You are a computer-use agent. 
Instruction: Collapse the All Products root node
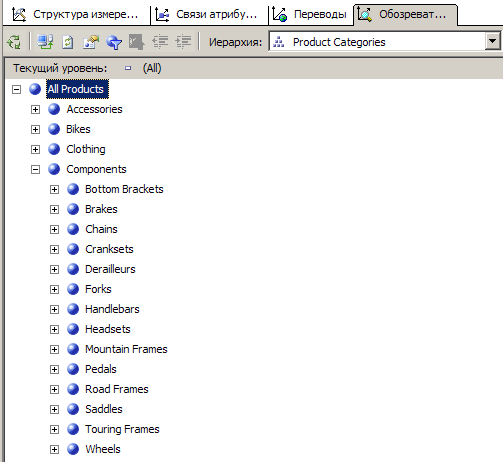click(x=16, y=89)
